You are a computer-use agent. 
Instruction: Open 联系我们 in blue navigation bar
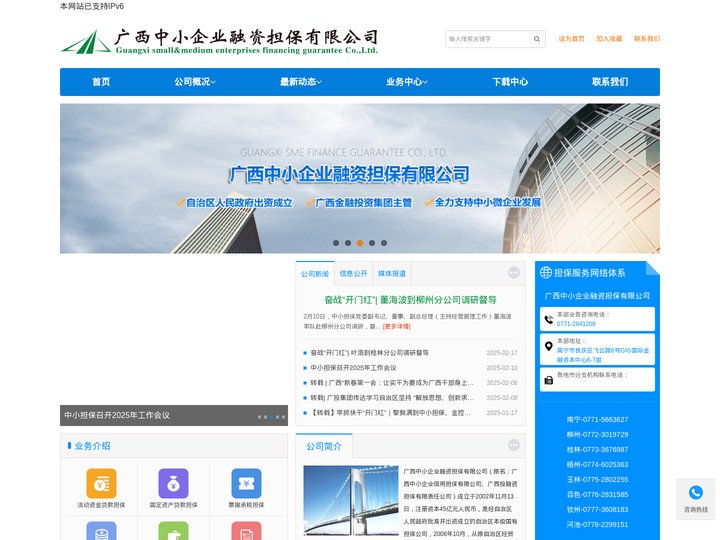pos(610,82)
